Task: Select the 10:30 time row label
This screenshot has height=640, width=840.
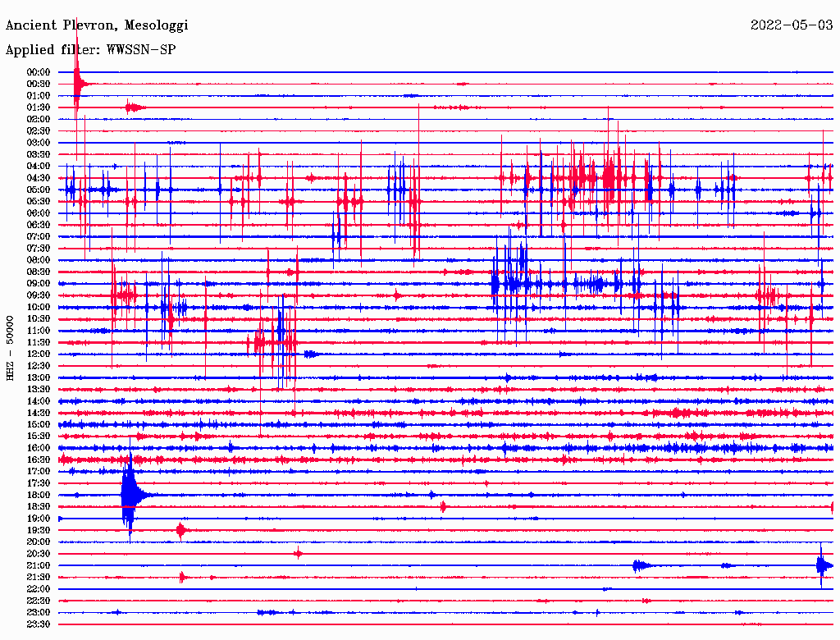Action: pyautogui.click(x=39, y=319)
